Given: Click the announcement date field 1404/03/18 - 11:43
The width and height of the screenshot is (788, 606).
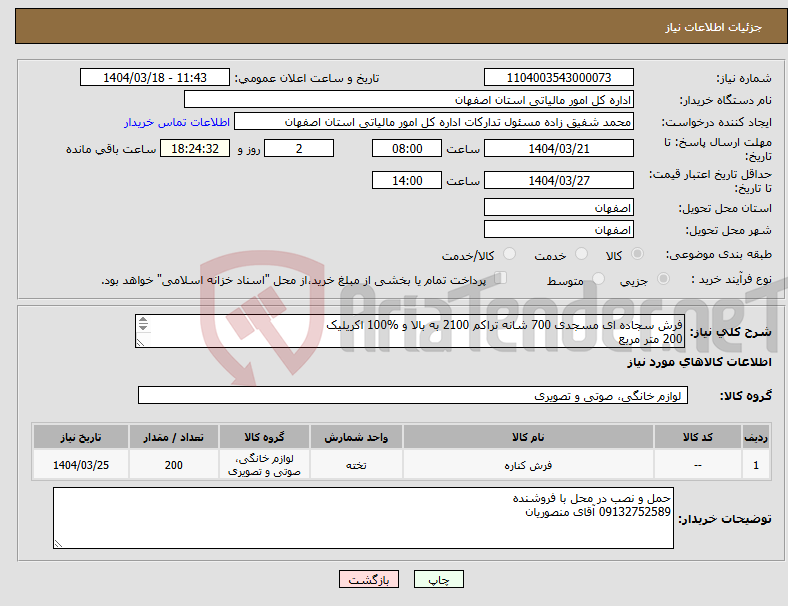Looking at the screenshot, I should tap(155, 77).
